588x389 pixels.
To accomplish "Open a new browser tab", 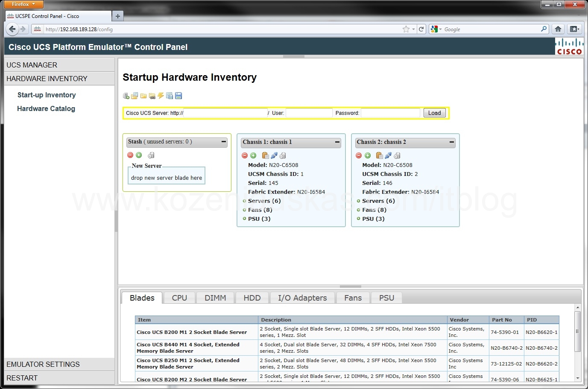I will click(x=118, y=16).
